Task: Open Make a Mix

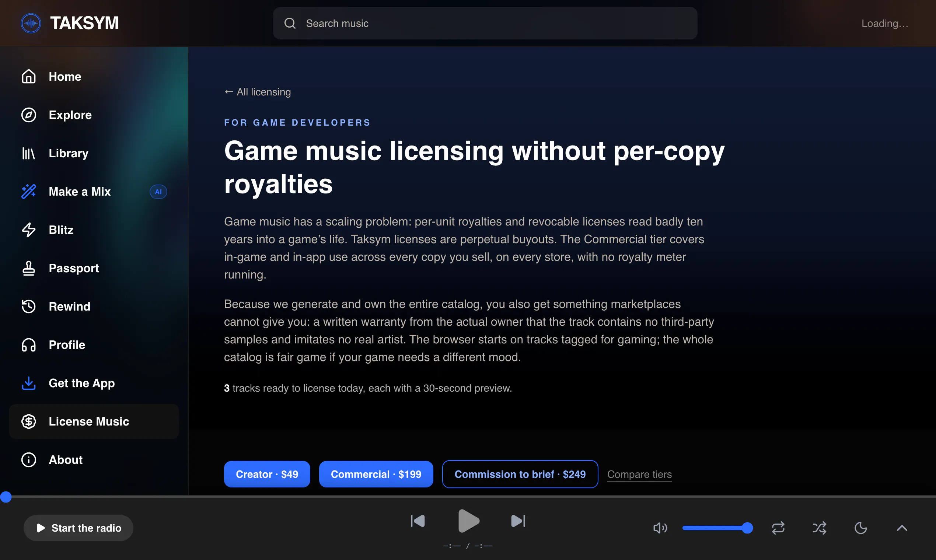Action: pos(94,192)
